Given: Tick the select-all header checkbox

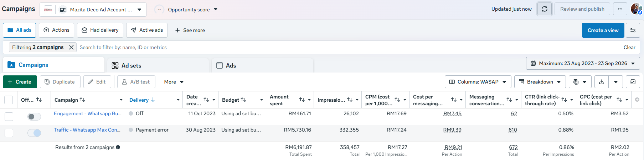Looking at the screenshot, I should click(x=9, y=100).
